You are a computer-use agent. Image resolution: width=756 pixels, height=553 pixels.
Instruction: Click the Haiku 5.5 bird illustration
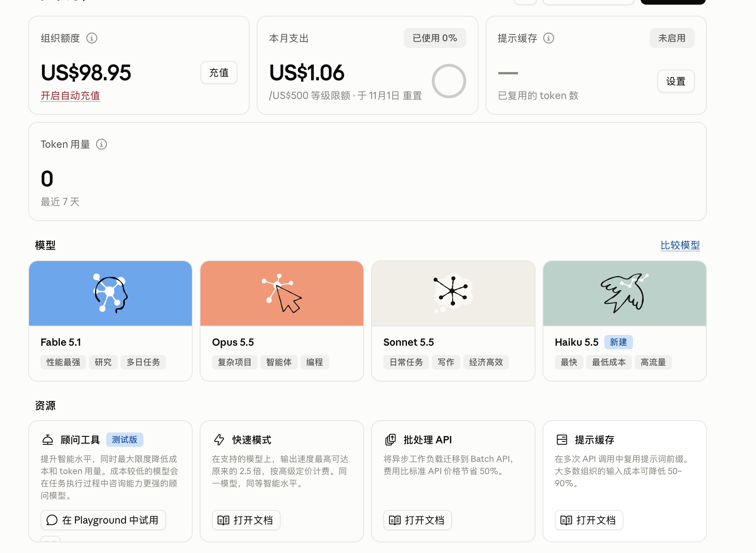point(625,293)
